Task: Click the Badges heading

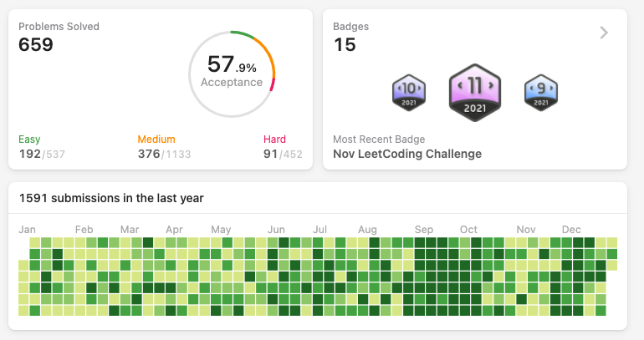Action: tap(350, 27)
